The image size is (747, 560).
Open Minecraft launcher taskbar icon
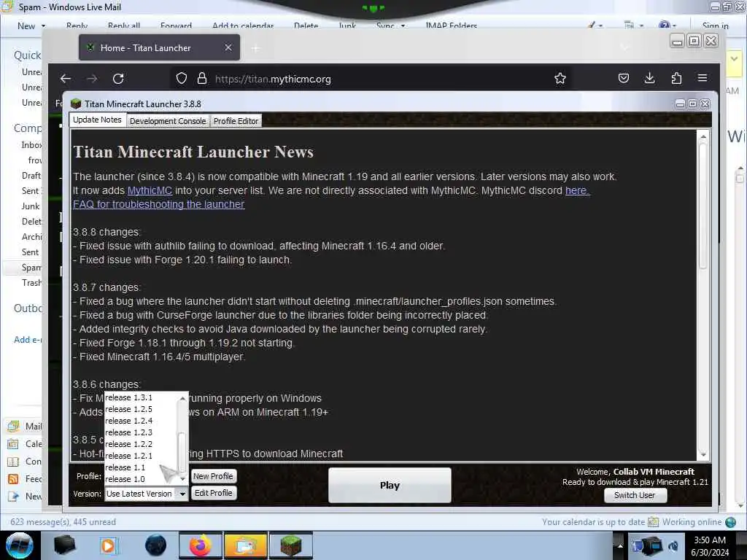tap(291, 545)
